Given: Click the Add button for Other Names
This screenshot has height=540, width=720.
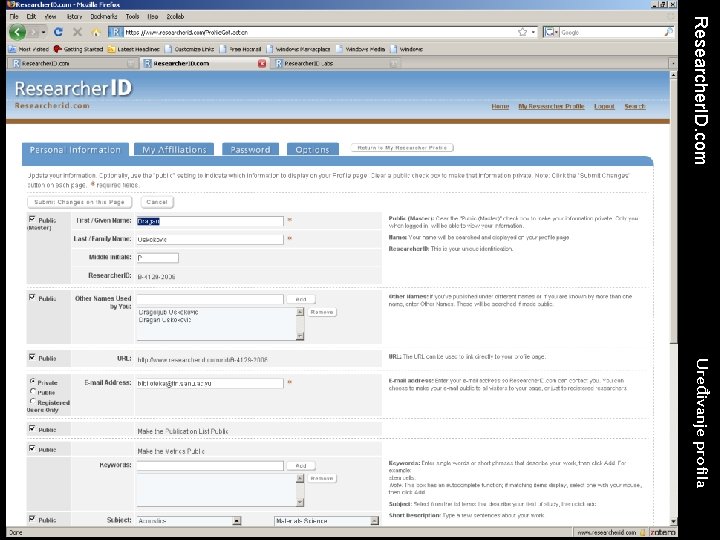Looking at the screenshot, I should (301, 299).
